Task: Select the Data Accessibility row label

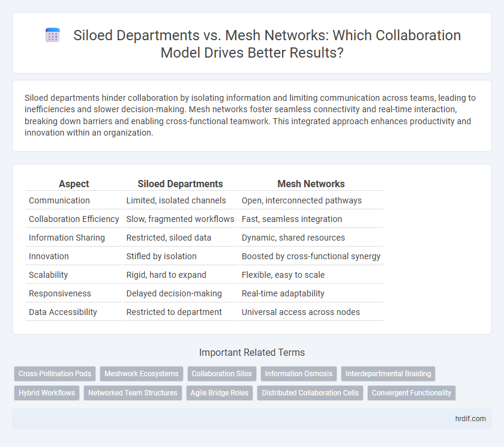Action: (62, 312)
